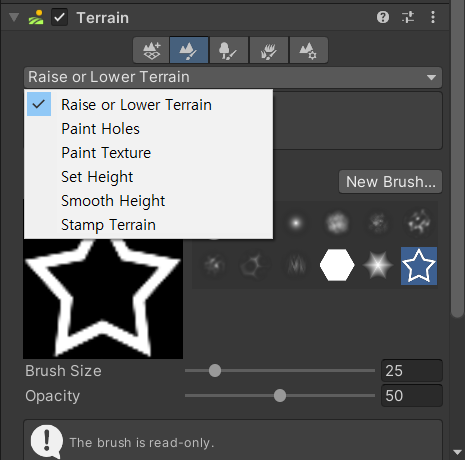This screenshot has height=460, width=465.
Task: Select the white hexagon brush
Action: point(337,265)
